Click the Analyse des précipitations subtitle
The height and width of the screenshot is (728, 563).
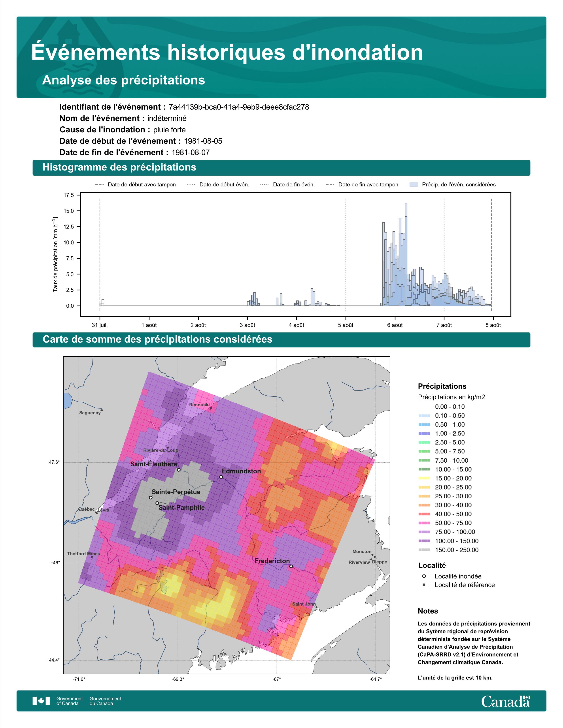pyautogui.click(x=123, y=80)
